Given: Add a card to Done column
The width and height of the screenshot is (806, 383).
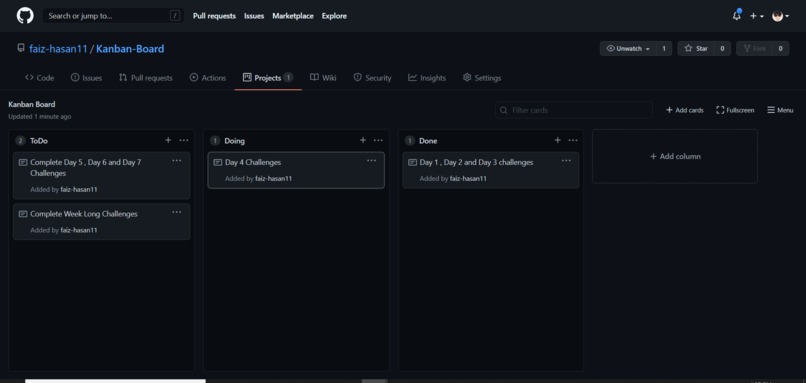Looking at the screenshot, I should click(x=558, y=140).
